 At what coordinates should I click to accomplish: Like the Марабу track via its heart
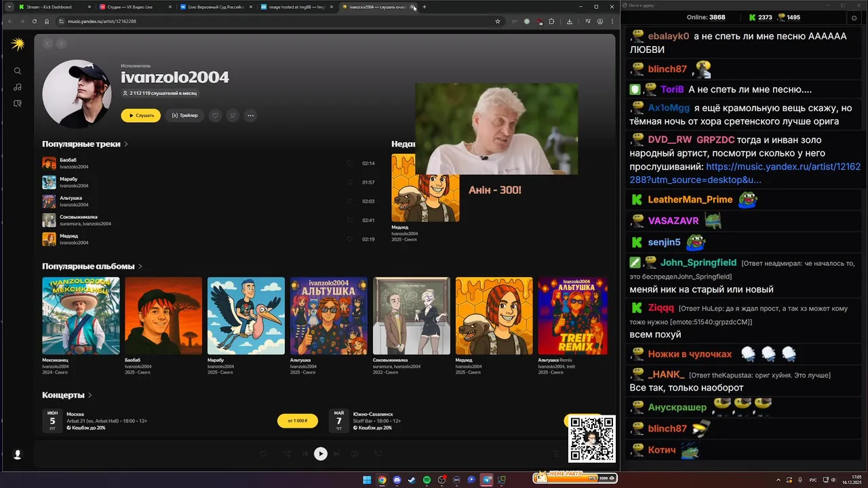[x=350, y=182]
